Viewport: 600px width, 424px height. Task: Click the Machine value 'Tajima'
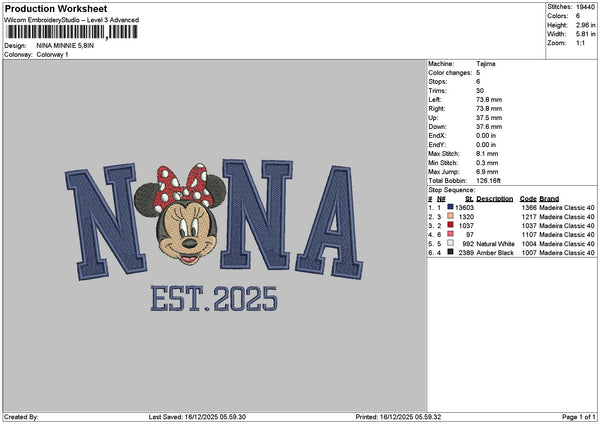point(486,64)
